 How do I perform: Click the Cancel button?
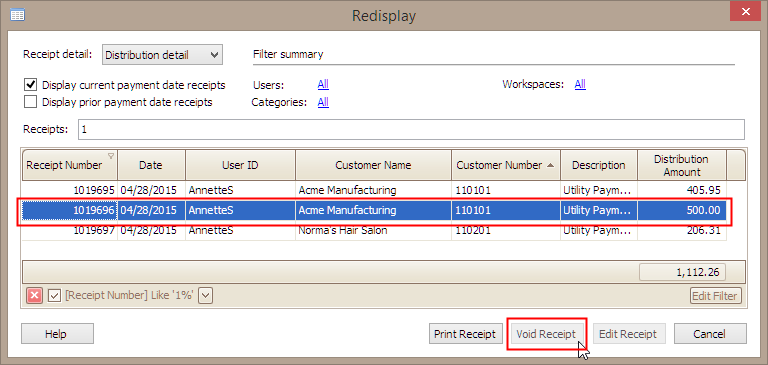[x=710, y=334]
